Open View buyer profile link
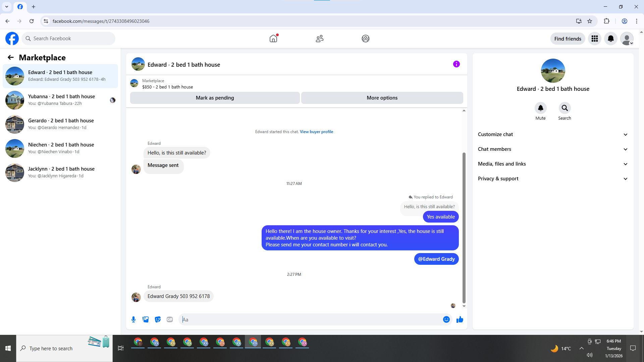 click(316, 132)
